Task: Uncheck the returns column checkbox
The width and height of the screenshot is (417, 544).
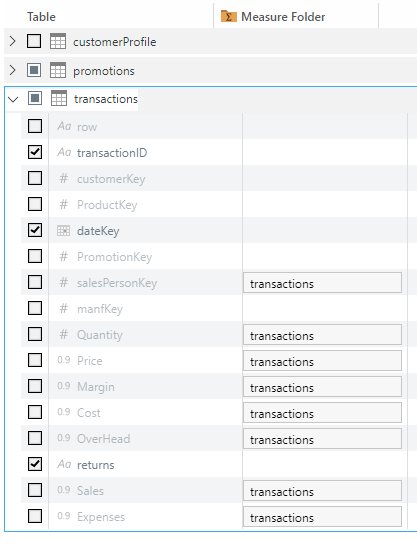Action: coord(35,464)
